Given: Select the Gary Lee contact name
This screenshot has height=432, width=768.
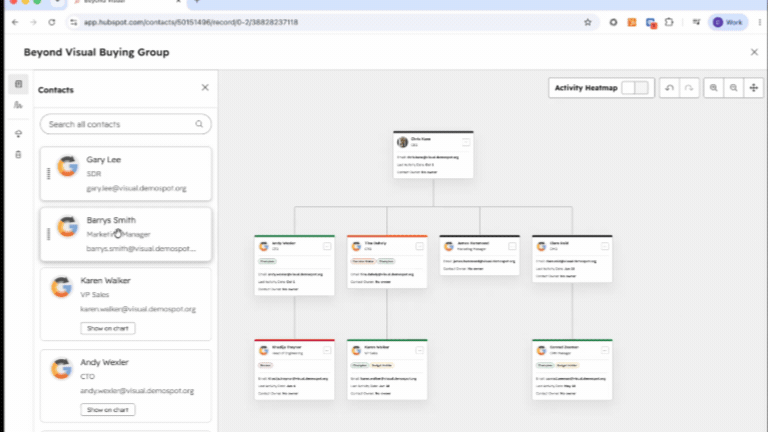Looking at the screenshot, I should (x=103, y=160).
